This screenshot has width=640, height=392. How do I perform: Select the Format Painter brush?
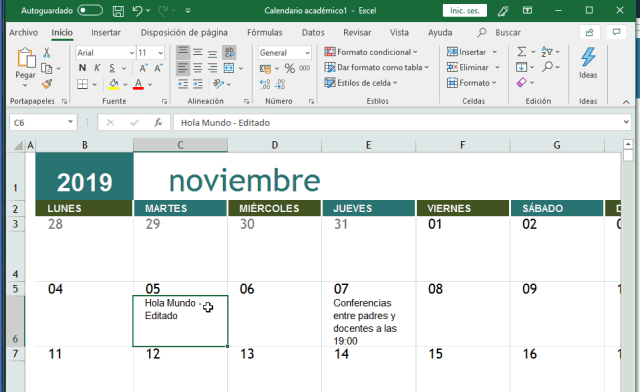click(47, 84)
